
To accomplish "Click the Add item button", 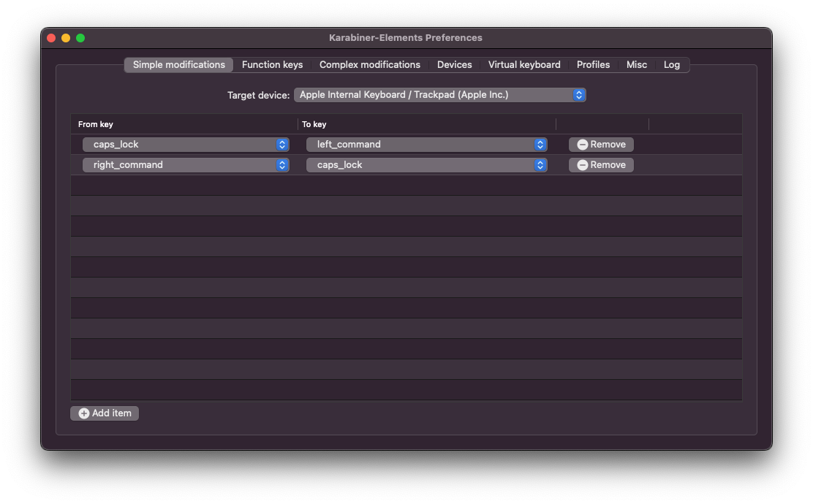I will (x=105, y=413).
